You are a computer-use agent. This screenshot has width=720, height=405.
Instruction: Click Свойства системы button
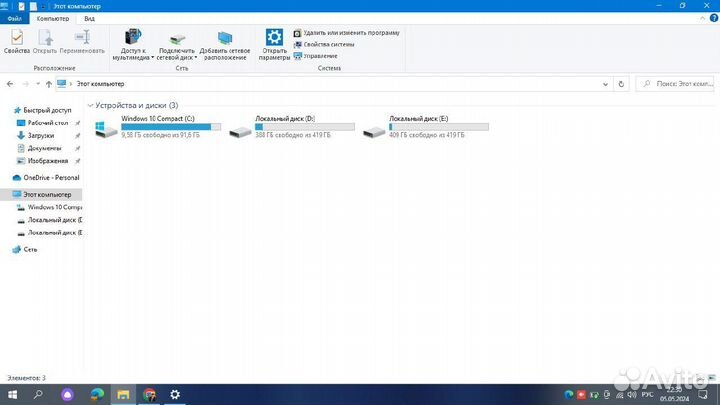328,44
